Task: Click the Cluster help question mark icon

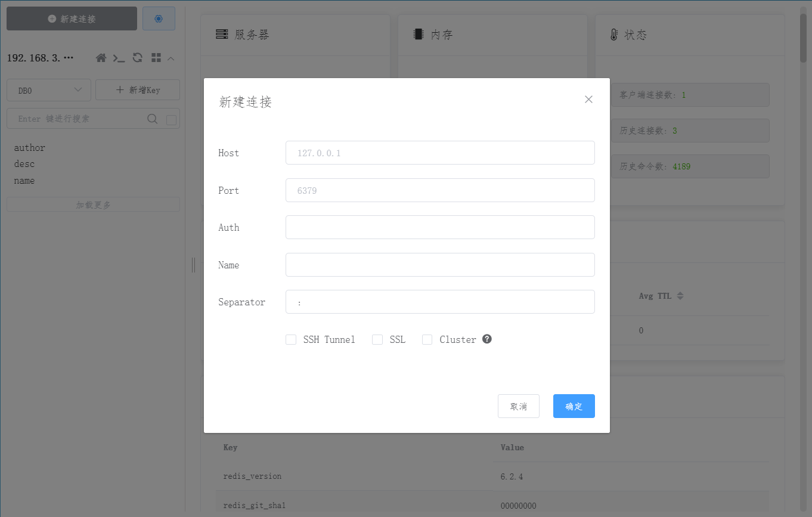Action: click(486, 339)
